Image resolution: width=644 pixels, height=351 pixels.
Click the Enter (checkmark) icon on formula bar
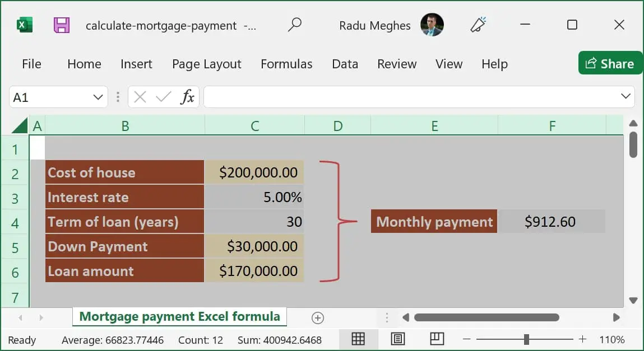[x=163, y=96]
